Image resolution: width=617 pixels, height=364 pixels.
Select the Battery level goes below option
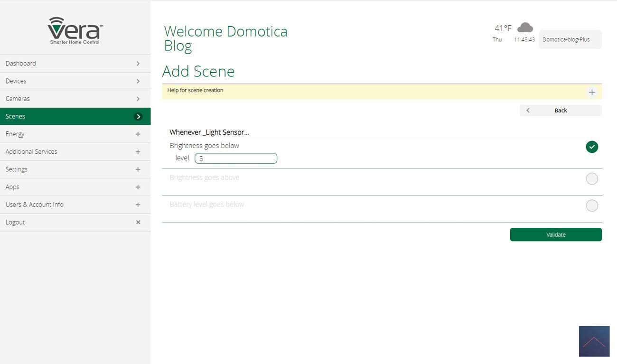click(x=591, y=205)
